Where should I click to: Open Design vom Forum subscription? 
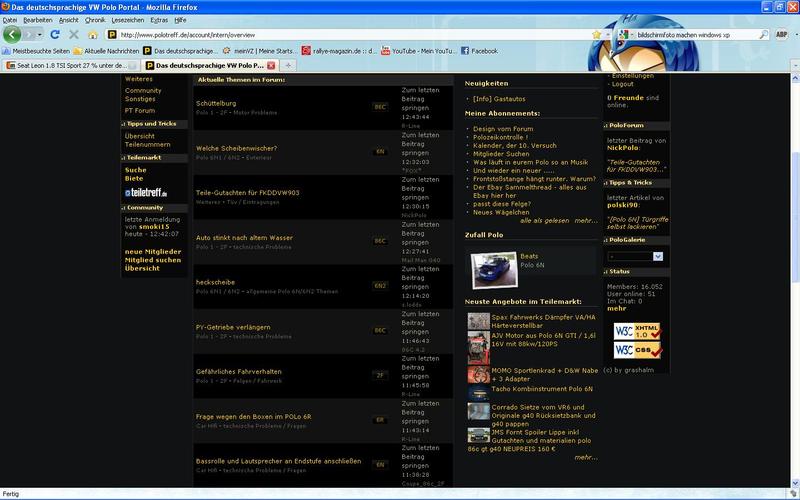pyautogui.click(x=503, y=129)
